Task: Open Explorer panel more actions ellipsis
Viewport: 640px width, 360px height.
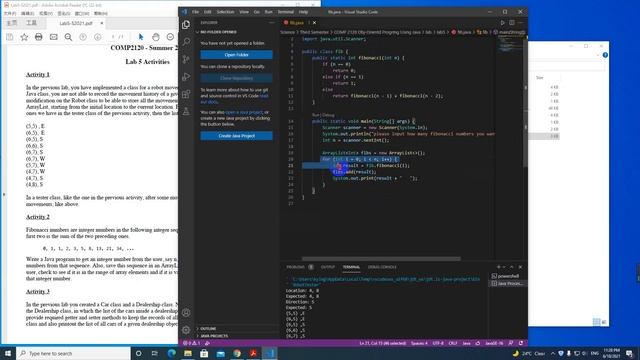Action: (x=272, y=23)
